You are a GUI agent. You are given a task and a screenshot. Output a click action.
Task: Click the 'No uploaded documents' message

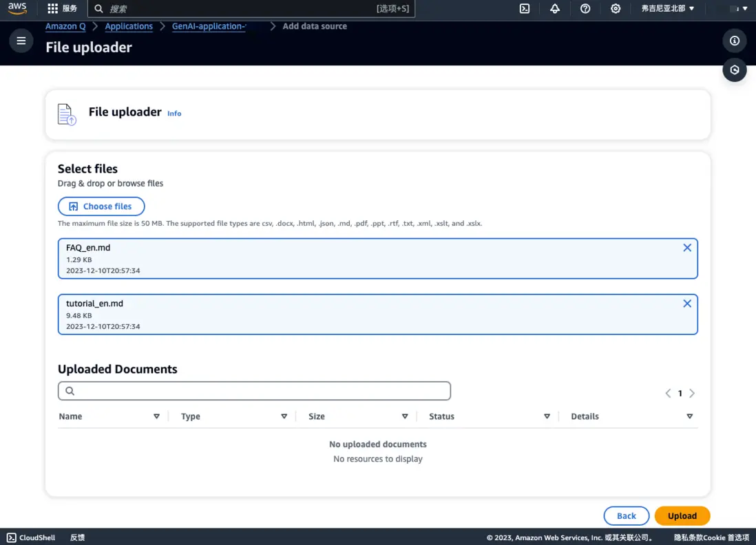(x=377, y=445)
